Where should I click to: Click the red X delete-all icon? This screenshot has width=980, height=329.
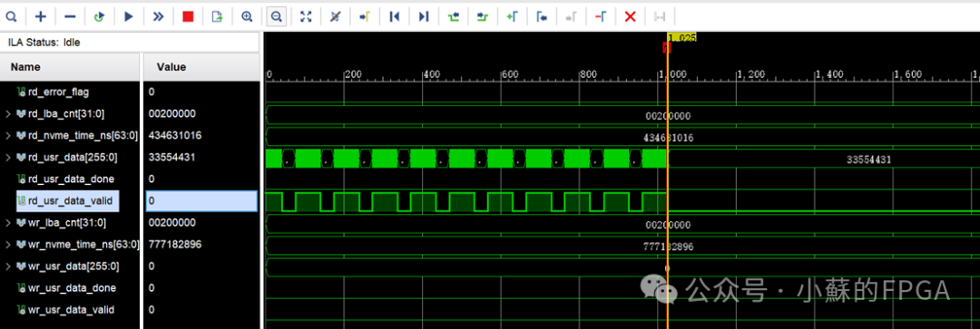tap(630, 17)
